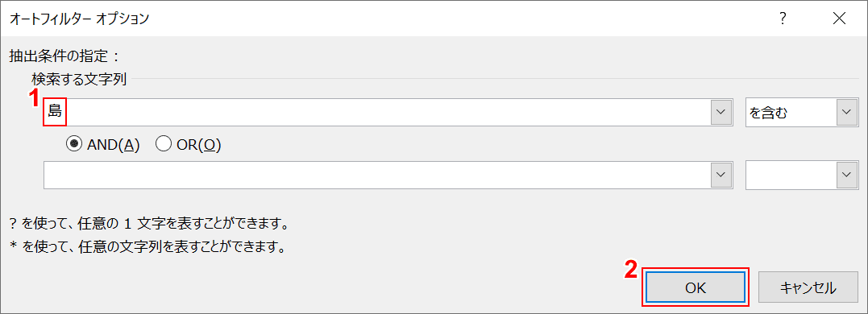Open the empty second condition dropdown arrow
Image resolution: width=868 pixels, height=314 pixels.
pyautogui.click(x=846, y=175)
